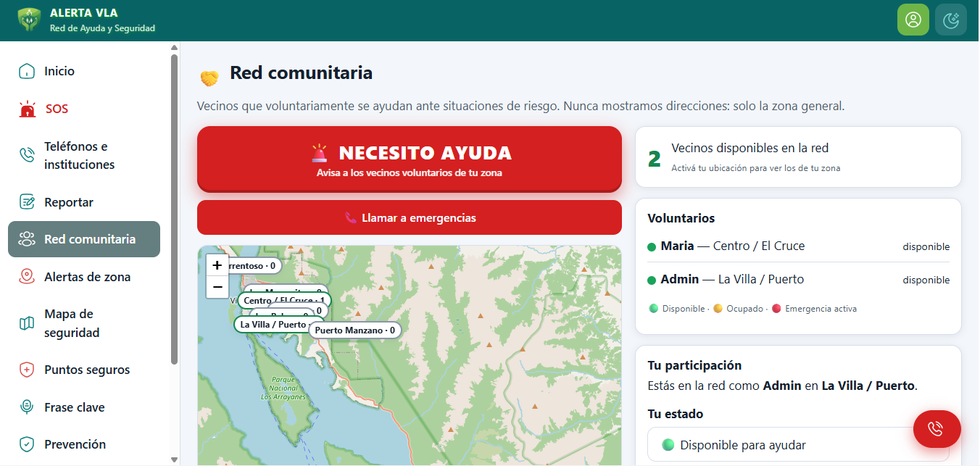The height and width of the screenshot is (466, 980).
Task: Open the SOS menu item
Action: point(84,109)
